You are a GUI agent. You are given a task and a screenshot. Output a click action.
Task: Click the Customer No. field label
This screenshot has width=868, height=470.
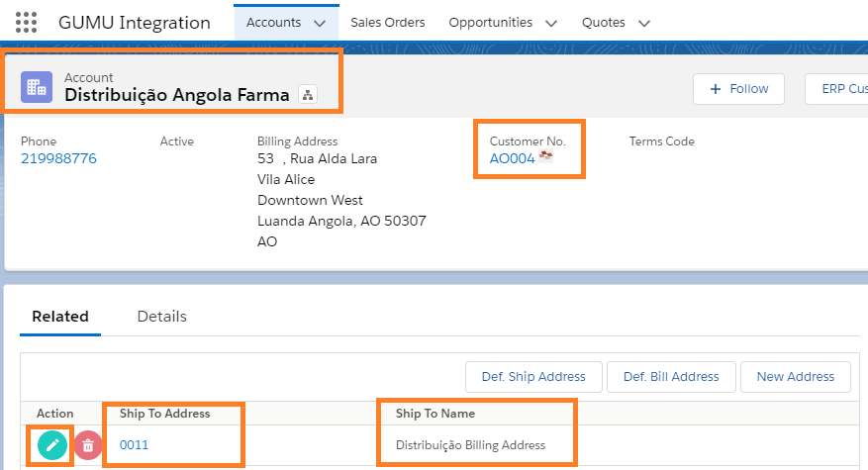click(528, 141)
